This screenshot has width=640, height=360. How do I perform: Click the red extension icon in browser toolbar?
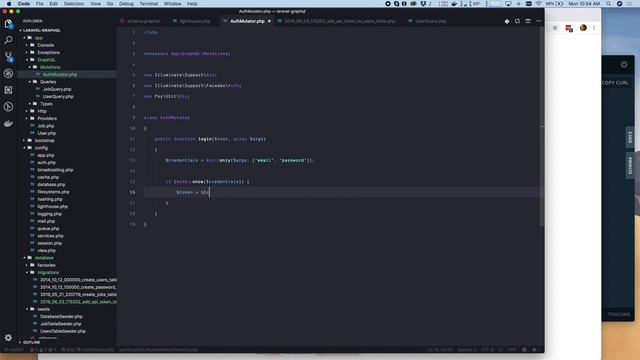click(569, 28)
